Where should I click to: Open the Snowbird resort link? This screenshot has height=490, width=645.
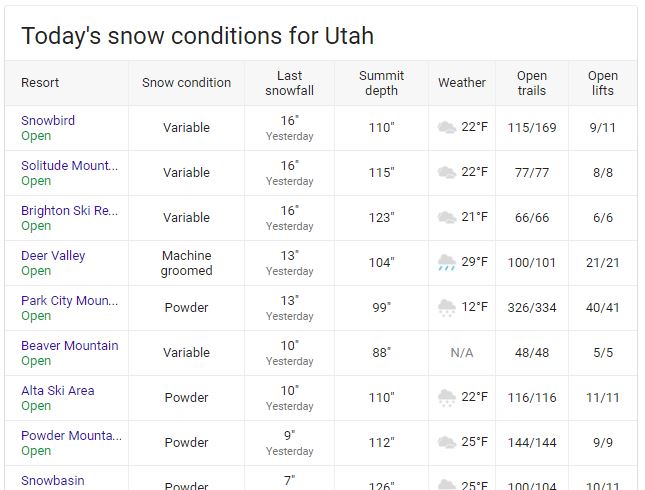[48, 121]
